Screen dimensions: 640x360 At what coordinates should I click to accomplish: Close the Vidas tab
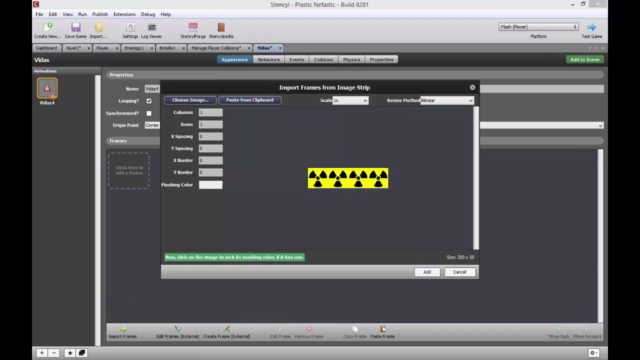(x=280, y=48)
